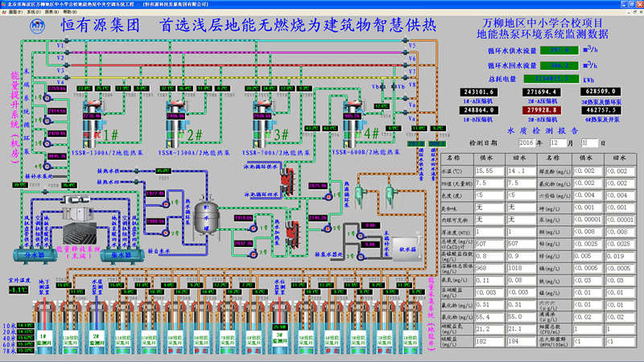
Task: Click the 集水器 collector vessel
Action: tap(122, 255)
